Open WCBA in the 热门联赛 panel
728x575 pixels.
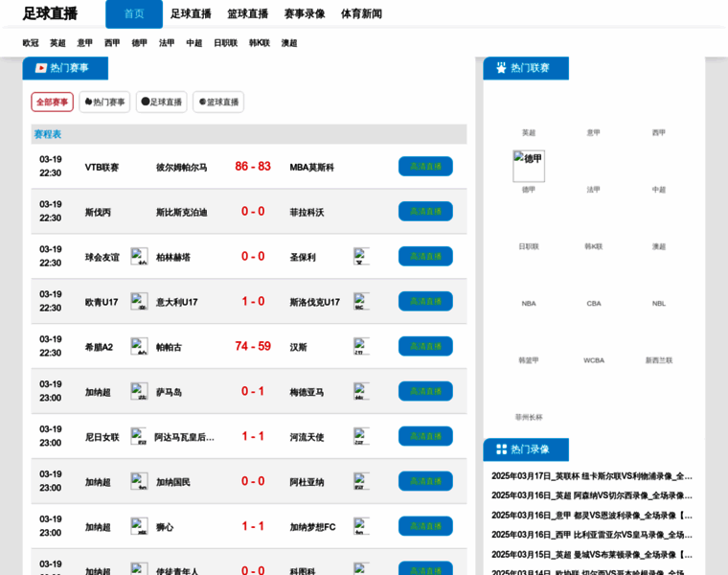(594, 360)
